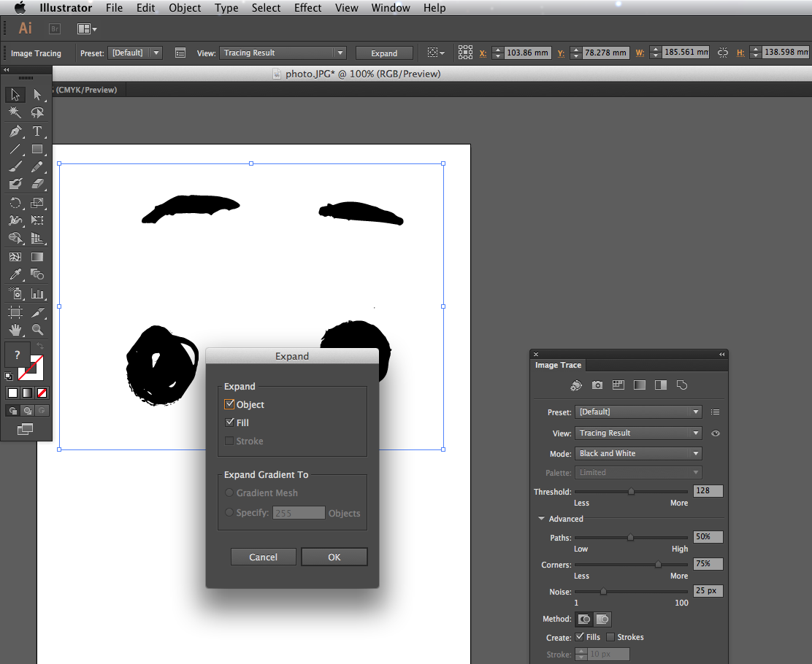Select the Paintbrush tool
This screenshot has width=812, height=664.
[15, 166]
